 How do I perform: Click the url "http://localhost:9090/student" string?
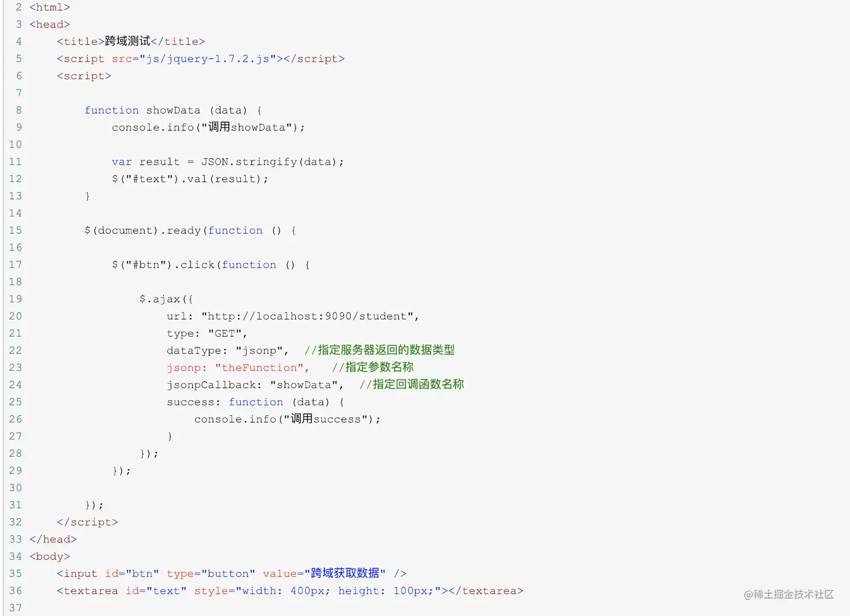tap(308, 316)
